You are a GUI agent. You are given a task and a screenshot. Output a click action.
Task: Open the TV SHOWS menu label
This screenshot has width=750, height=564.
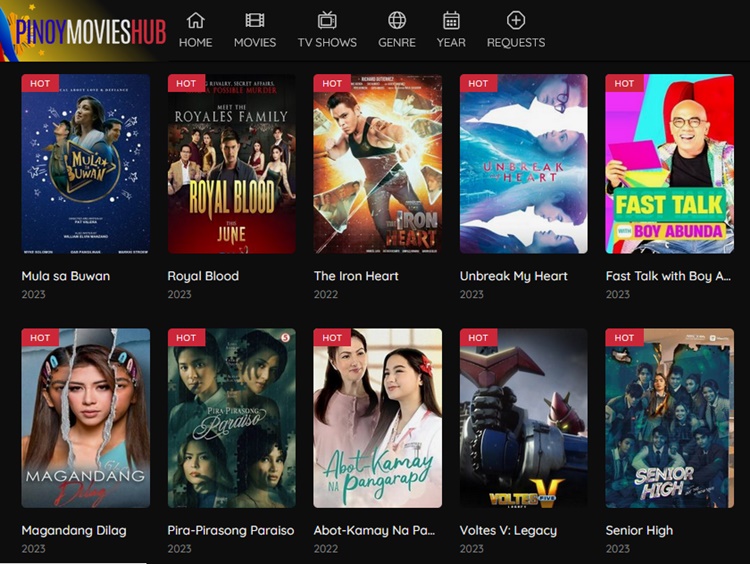(327, 43)
